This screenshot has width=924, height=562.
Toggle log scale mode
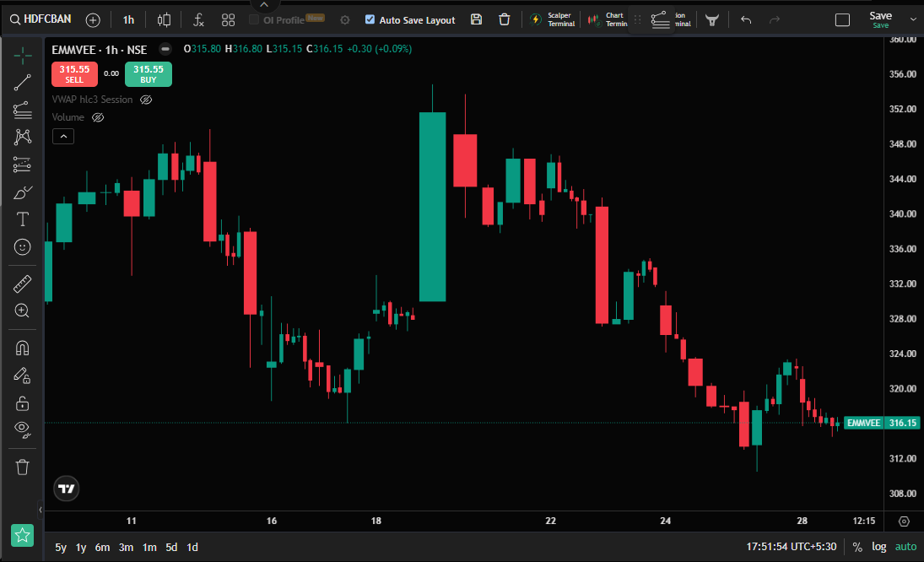pyautogui.click(x=879, y=548)
